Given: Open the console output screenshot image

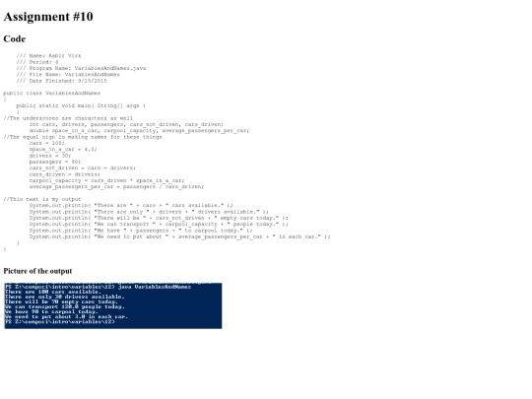Looking at the screenshot, I should pos(113,305).
